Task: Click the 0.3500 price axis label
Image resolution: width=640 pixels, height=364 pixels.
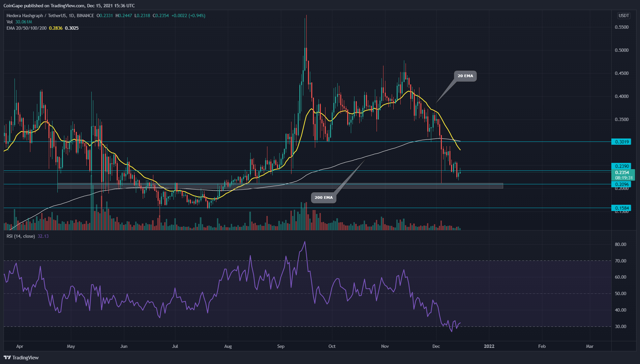Action: (622, 120)
